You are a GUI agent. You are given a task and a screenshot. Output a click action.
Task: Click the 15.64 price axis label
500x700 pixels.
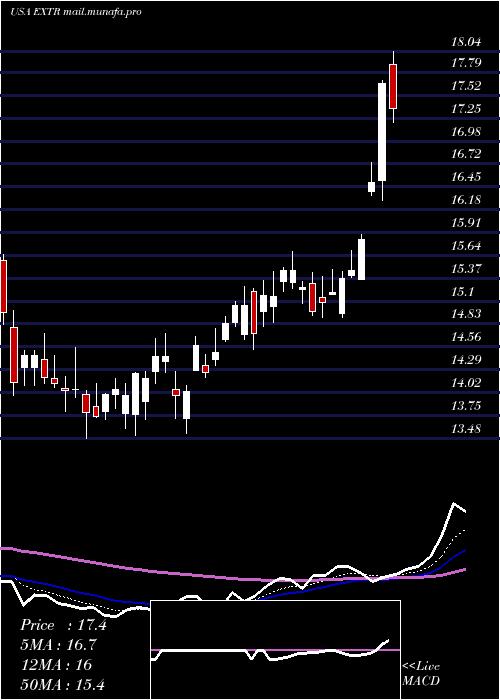pyautogui.click(x=466, y=246)
